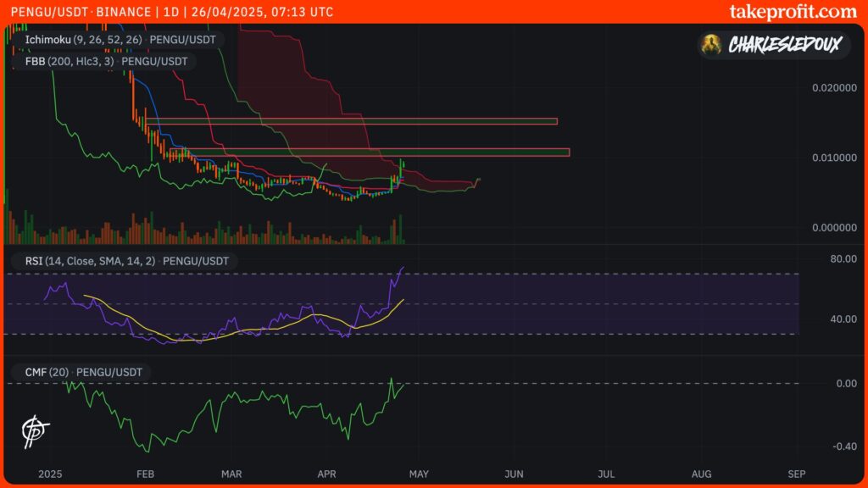The height and width of the screenshot is (488, 868).
Task: Click the CHARLESLEDOUX username badge
Action: pos(783,45)
